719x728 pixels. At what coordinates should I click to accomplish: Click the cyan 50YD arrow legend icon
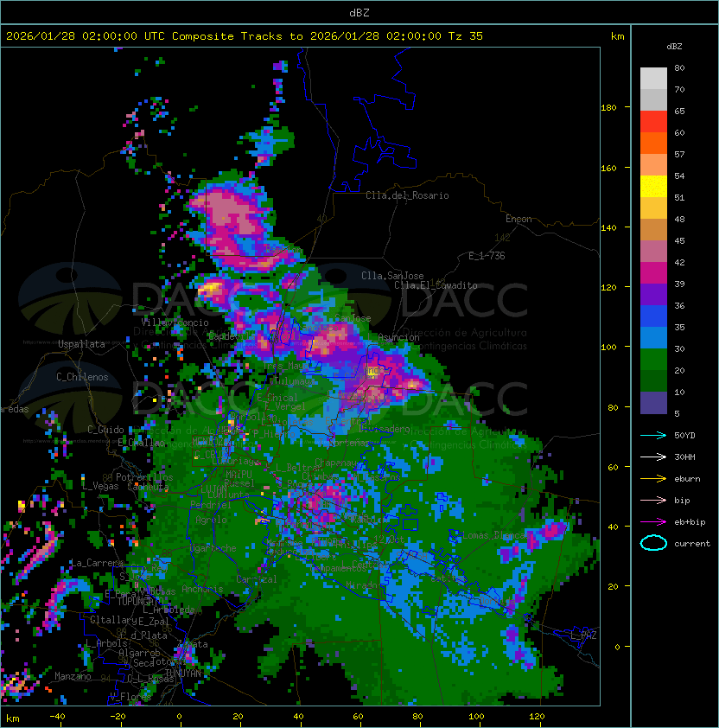[653, 435]
